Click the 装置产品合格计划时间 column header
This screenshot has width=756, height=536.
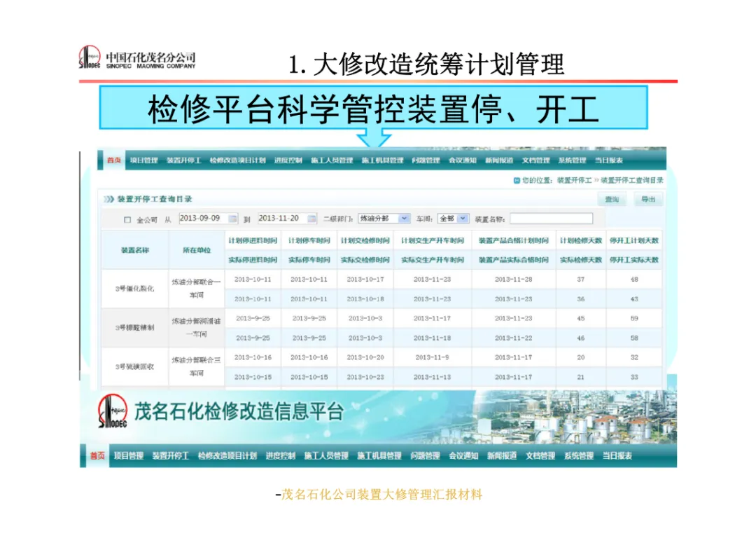click(514, 240)
